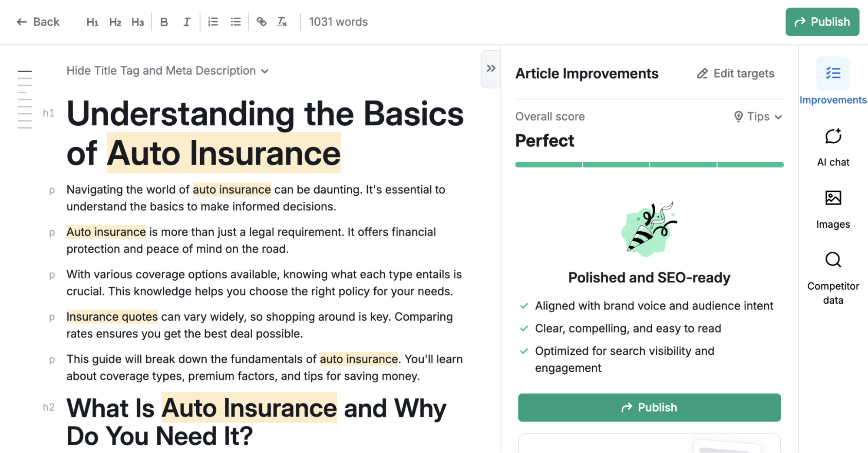Insert a bulleted list

(235, 22)
